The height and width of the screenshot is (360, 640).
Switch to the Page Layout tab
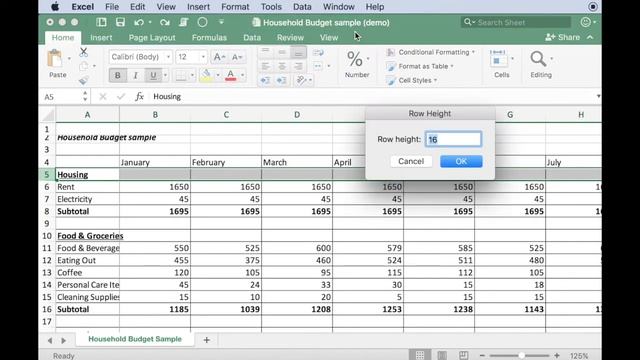152,38
